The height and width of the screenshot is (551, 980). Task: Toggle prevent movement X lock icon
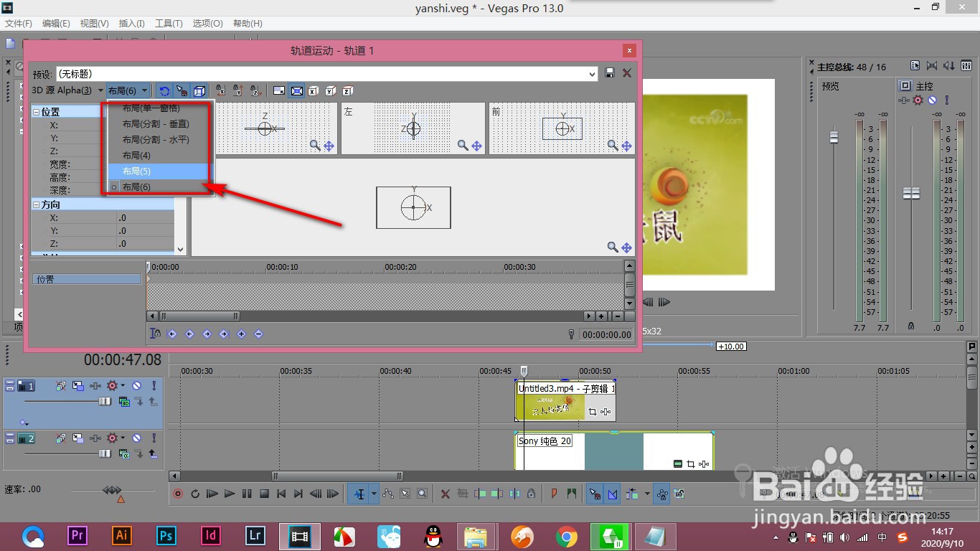click(x=220, y=91)
